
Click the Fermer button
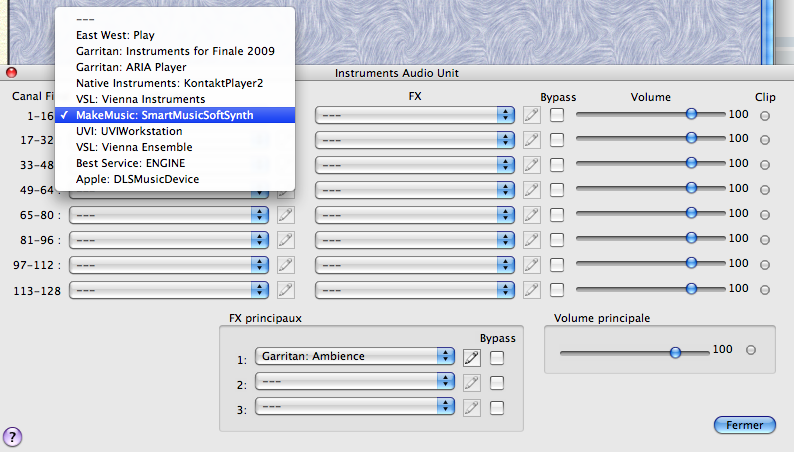point(744,425)
